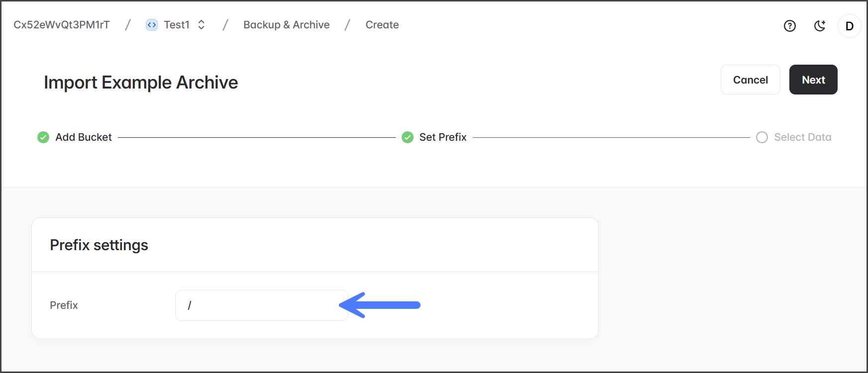Expand the Test1 project switcher chevrons

click(201, 25)
